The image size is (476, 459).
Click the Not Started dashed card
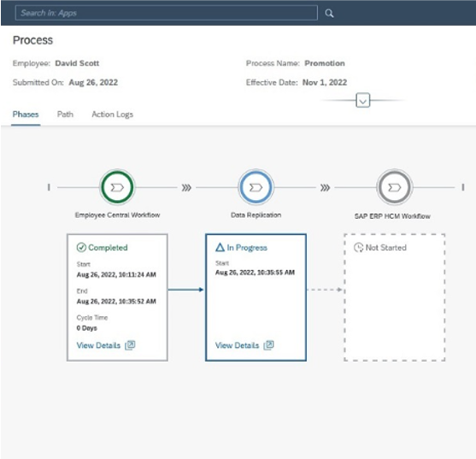coord(395,297)
